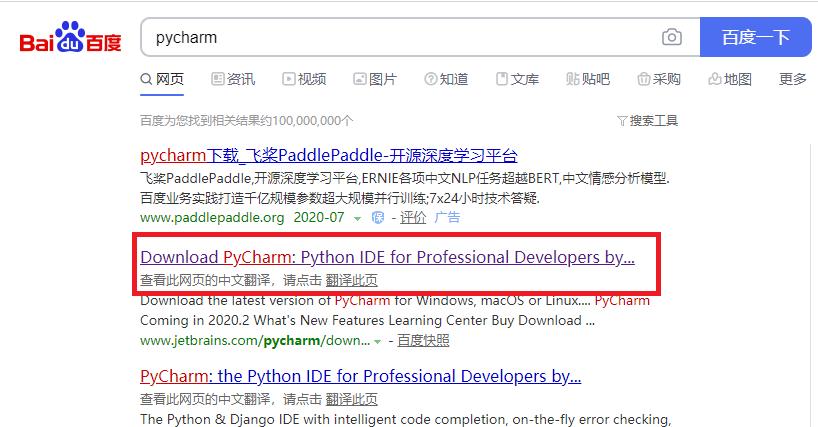
Task: Click the www.paddlepaddle.org URL
Action: [212, 217]
